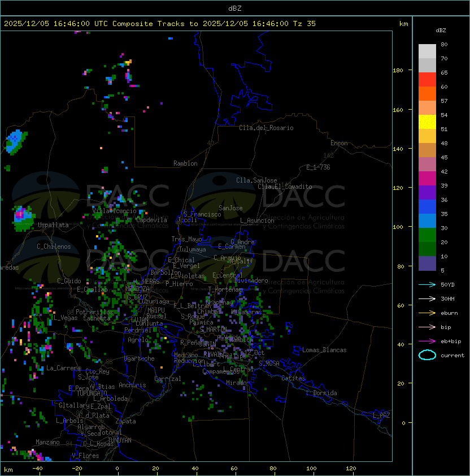
Task: Click the 'Medrano' label
Action: click(x=186, y=355)
